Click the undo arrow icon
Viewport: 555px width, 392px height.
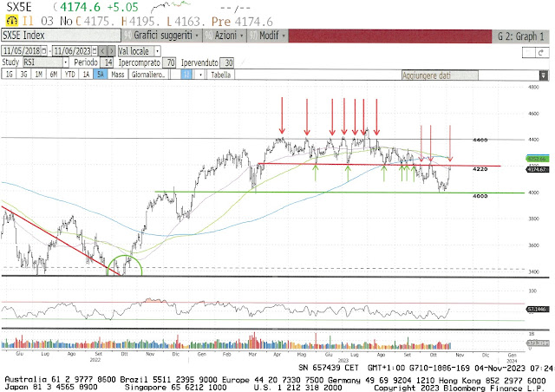coord(529,53)
